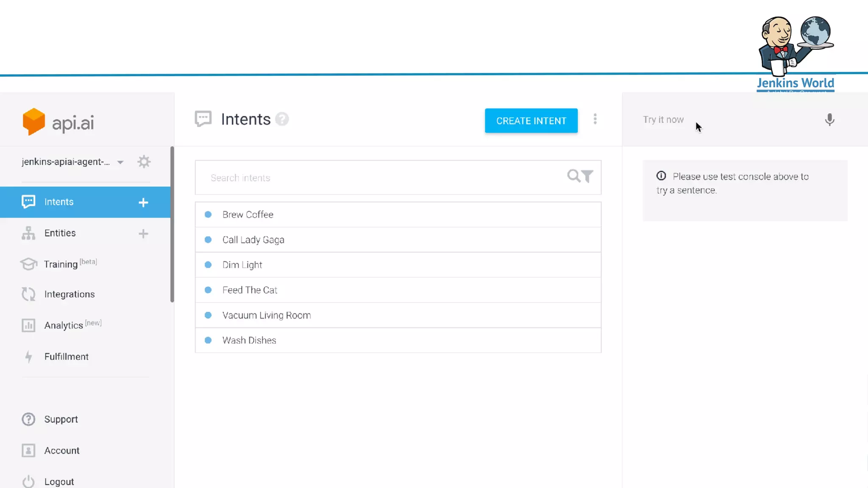Screen dimensions: 868x488
Task: Click the plus icon next to Intents
Action: click(x=143, y=202)
